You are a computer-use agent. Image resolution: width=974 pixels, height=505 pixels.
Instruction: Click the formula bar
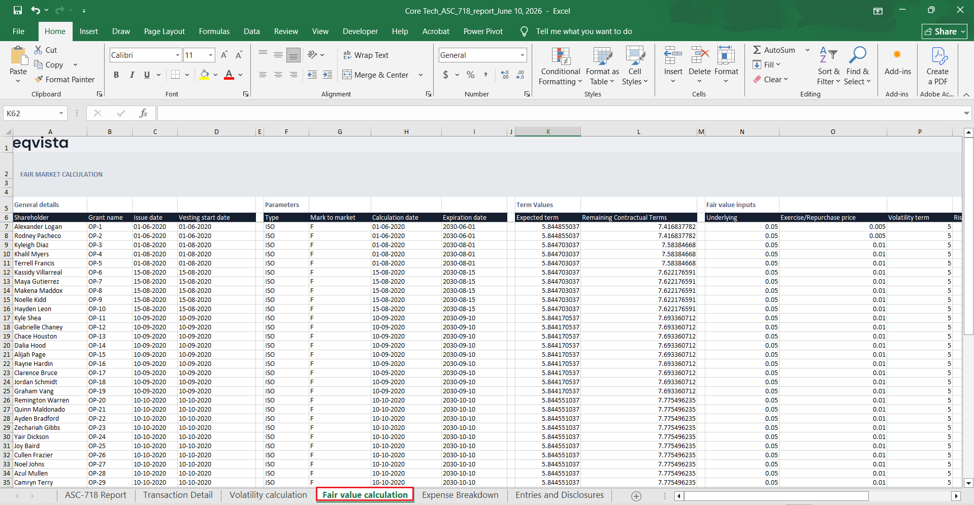tap(559, 113)
